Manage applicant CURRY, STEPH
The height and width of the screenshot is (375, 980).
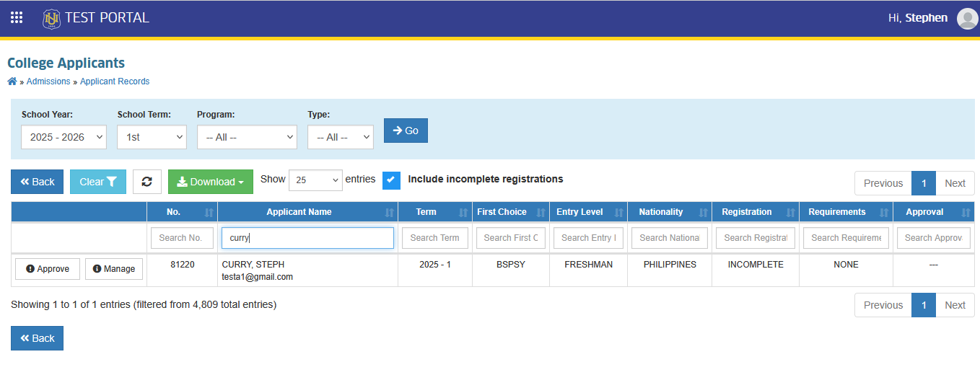(114, 269)
